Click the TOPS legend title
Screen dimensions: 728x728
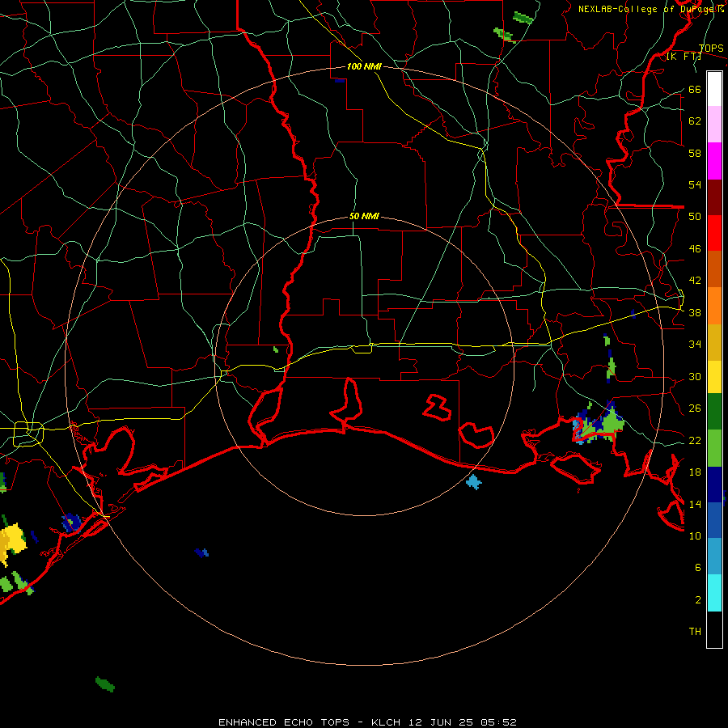pyautogui.click(x=711, y=49)
